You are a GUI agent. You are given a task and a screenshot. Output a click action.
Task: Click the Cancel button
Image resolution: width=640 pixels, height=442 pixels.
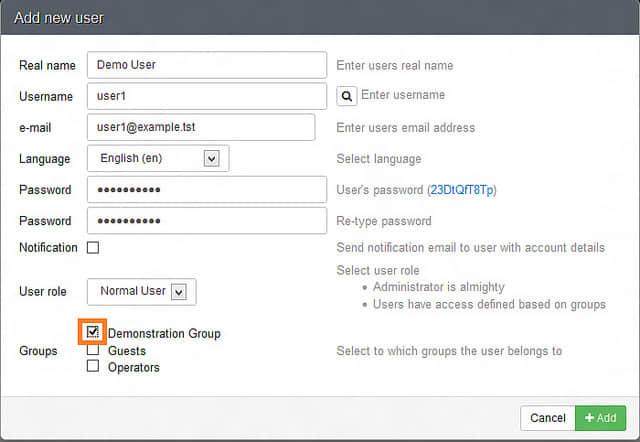pyautogui.click(x=547, y=417)
